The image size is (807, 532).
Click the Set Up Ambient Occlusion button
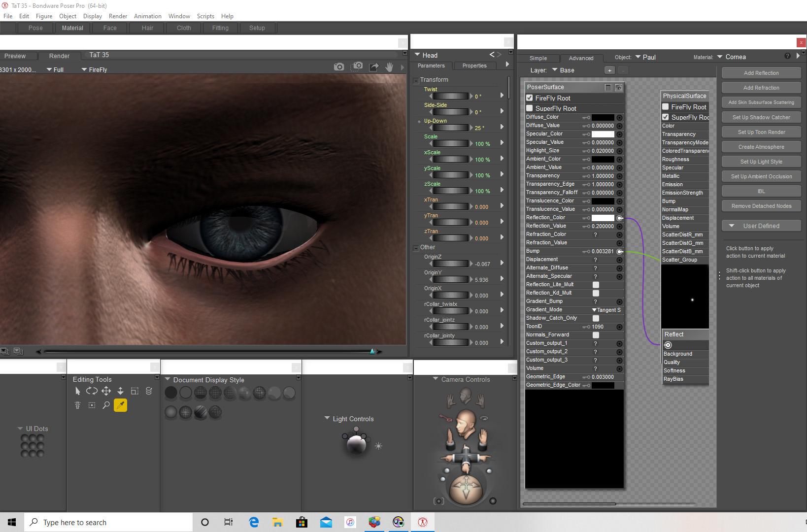pyautogui.click(x=761, y=176)
